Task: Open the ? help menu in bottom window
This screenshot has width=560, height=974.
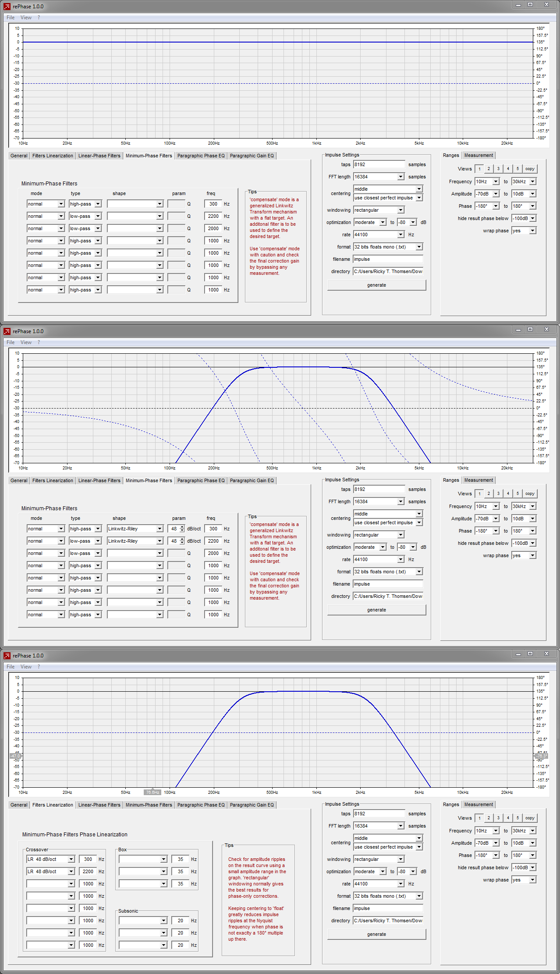Action: click(x=39, y=667)
